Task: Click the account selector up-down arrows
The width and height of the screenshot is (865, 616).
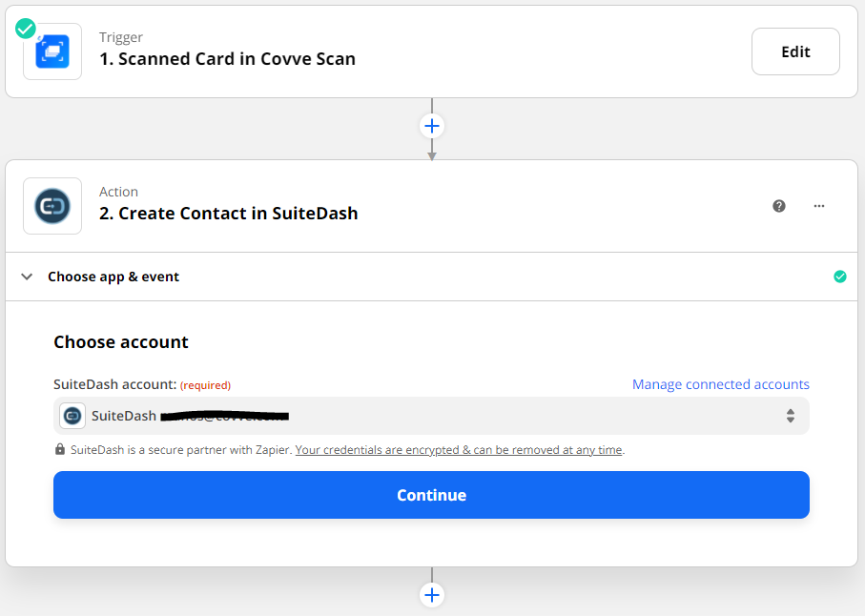Action: [x=790, y=416]
